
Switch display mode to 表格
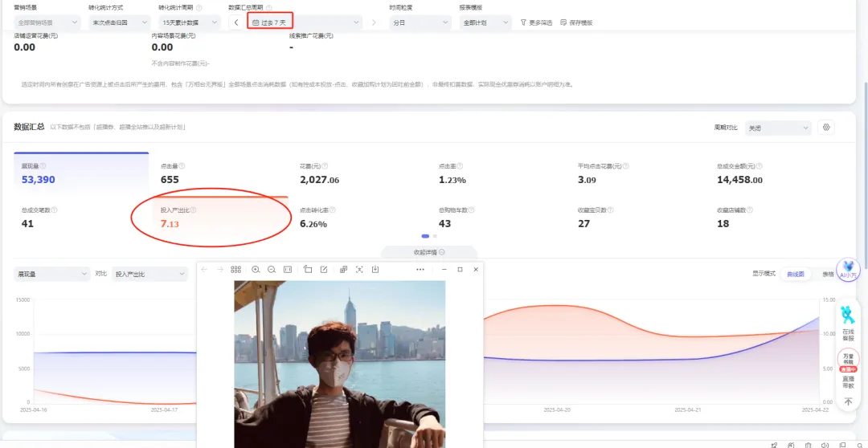[x=828, y=274]
